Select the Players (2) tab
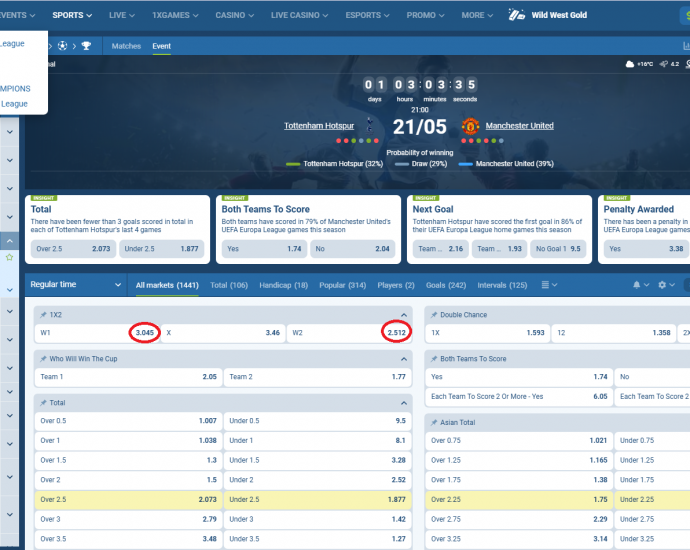The width and height of the screenshot is (690, 550). pos(396,285)
